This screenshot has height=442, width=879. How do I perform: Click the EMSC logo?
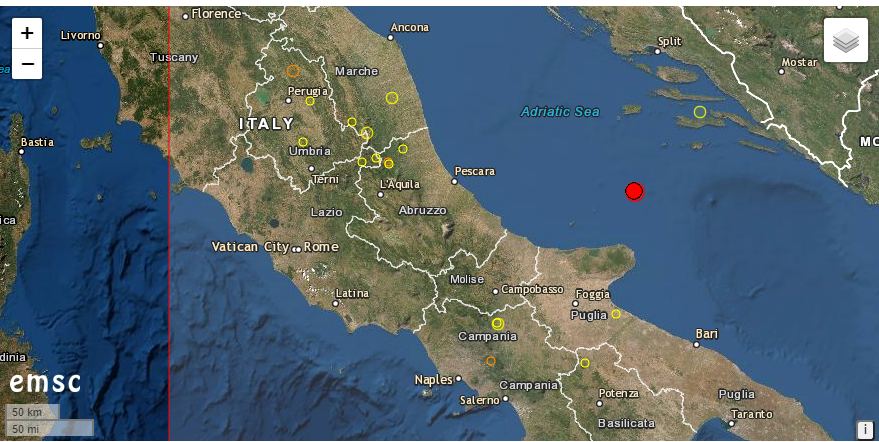click(x=47, y=383)
